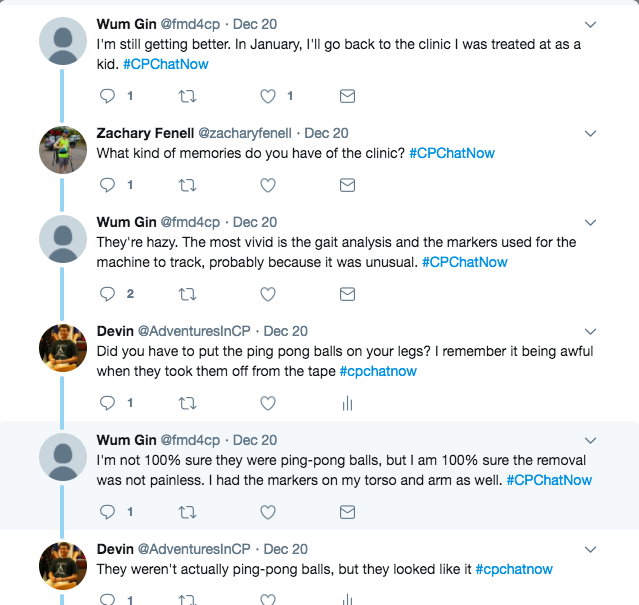Retweet Wum Gin's "still getting better" tweet
Viewport: 639px width, 605px height.
coord(187,96)
